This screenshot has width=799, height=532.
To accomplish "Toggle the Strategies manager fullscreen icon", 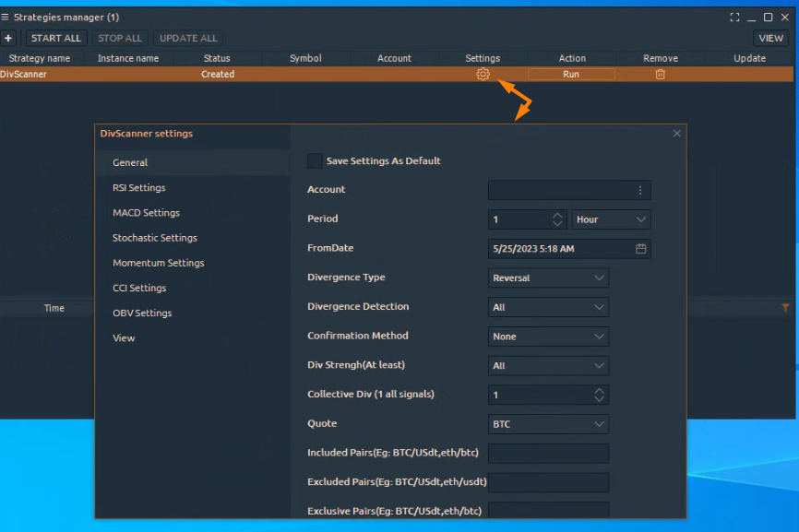I will [734, 17].
